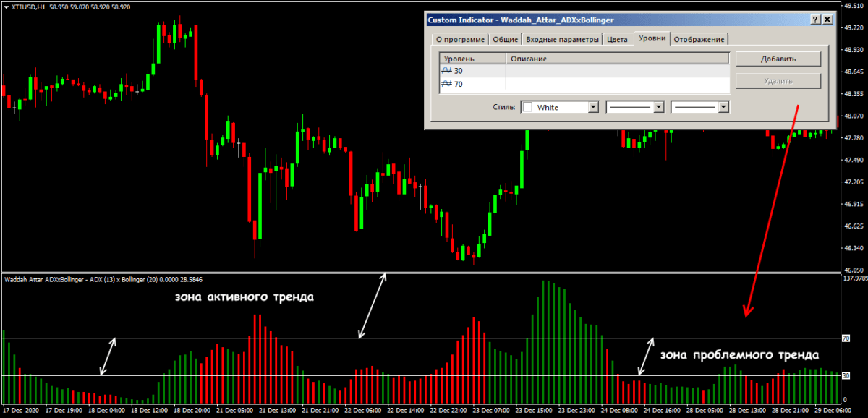Viewport: 868px width, 418px height.
Task: Click the Удалить button
Action: (778, 81)
